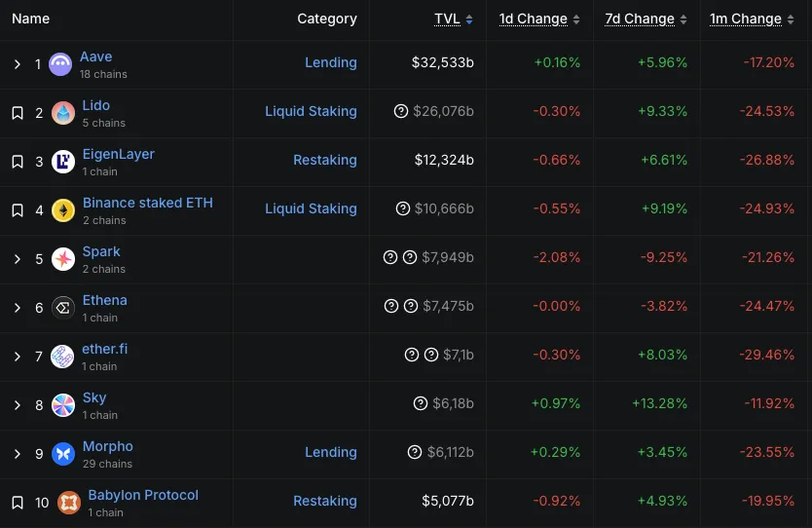Expand the Morpho row chevron
This screenshot has height=528, width=812.
click(x=18, y=454)
